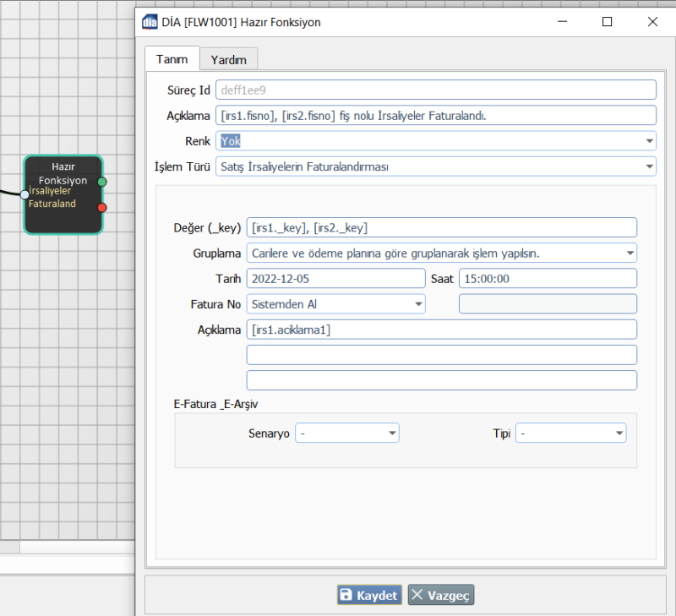The height and width of the screenshot is (616, 676).
Task: Click the top Açıklama text field
Action: (x=436, y=116)
